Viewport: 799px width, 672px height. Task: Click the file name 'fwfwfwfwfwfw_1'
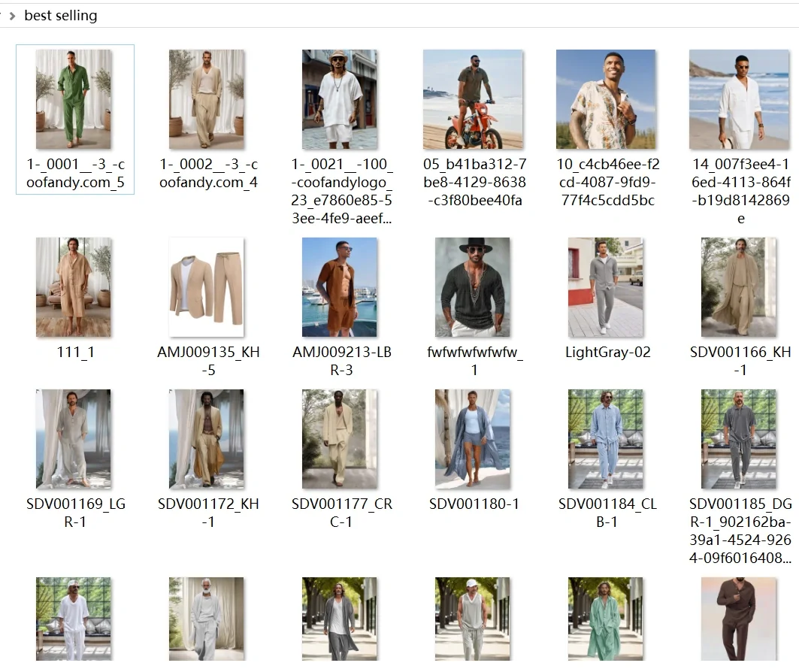tap(474, 361)
